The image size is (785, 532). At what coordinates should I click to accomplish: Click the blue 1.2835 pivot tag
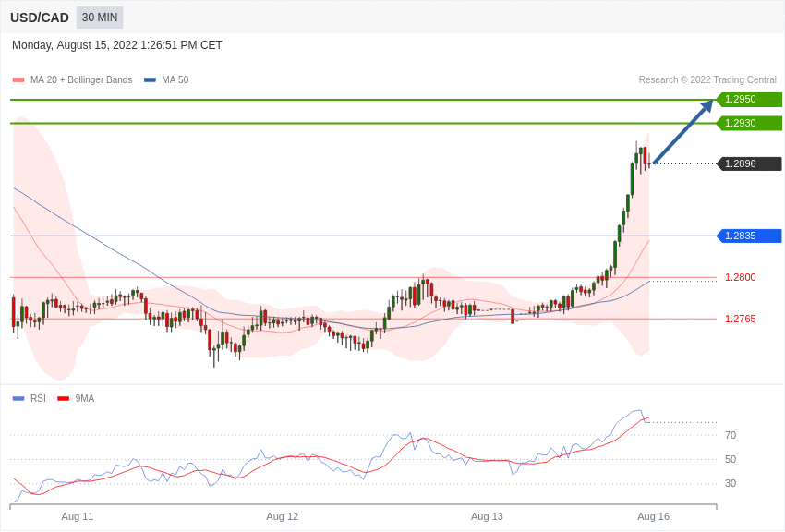point(749,236)
